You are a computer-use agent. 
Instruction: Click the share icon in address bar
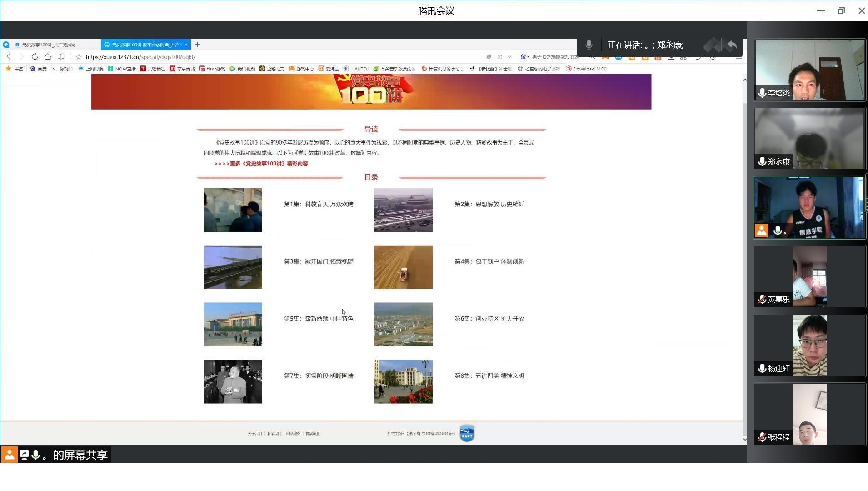click(x=499, y=57)
